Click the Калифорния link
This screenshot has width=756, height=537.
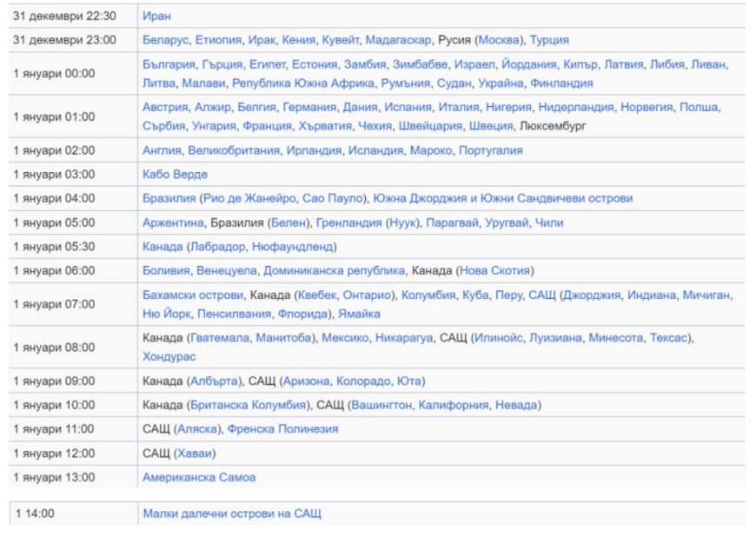pyautogui.click(x=454, y=405)
